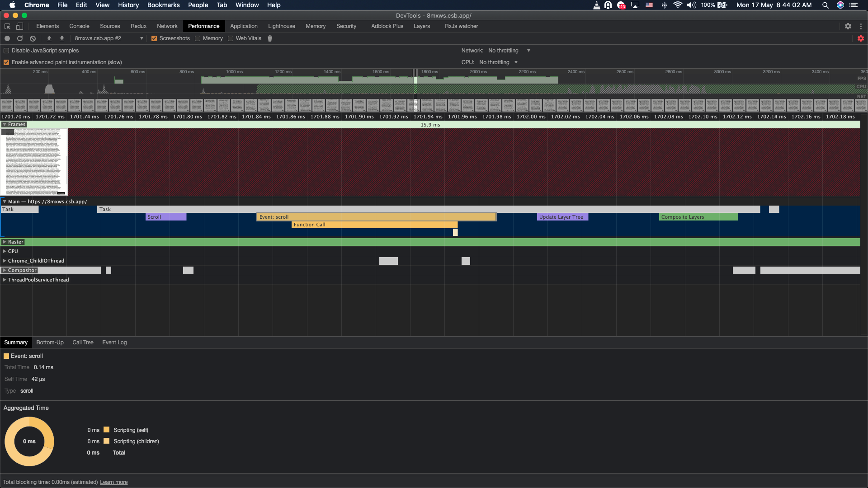Click Learn more link for blocking time
Viewport: 868px width, 488px height.
tap(113, 482)
